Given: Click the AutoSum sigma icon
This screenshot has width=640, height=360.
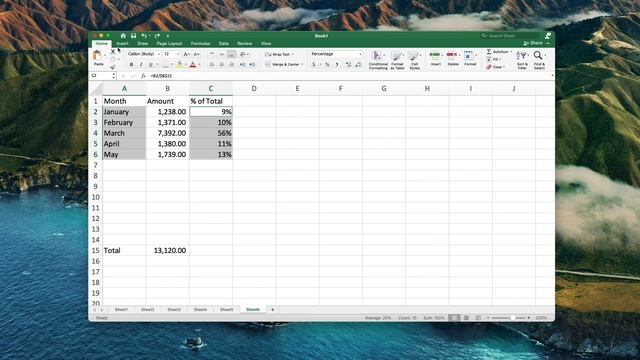Looking at the screenshot, I should (489, 52).
